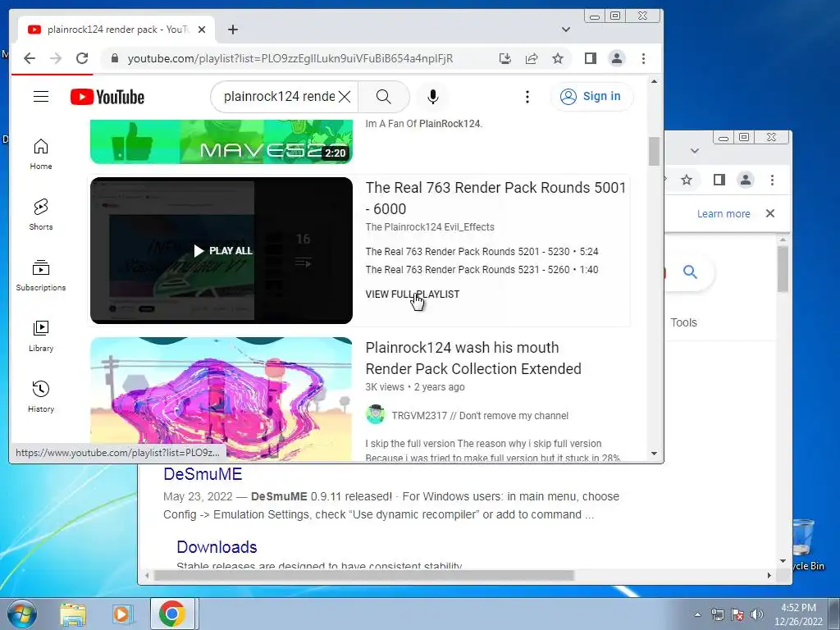Reload the YouTube page
Screen dimensions: 840x630
click(x=82, y=58)
